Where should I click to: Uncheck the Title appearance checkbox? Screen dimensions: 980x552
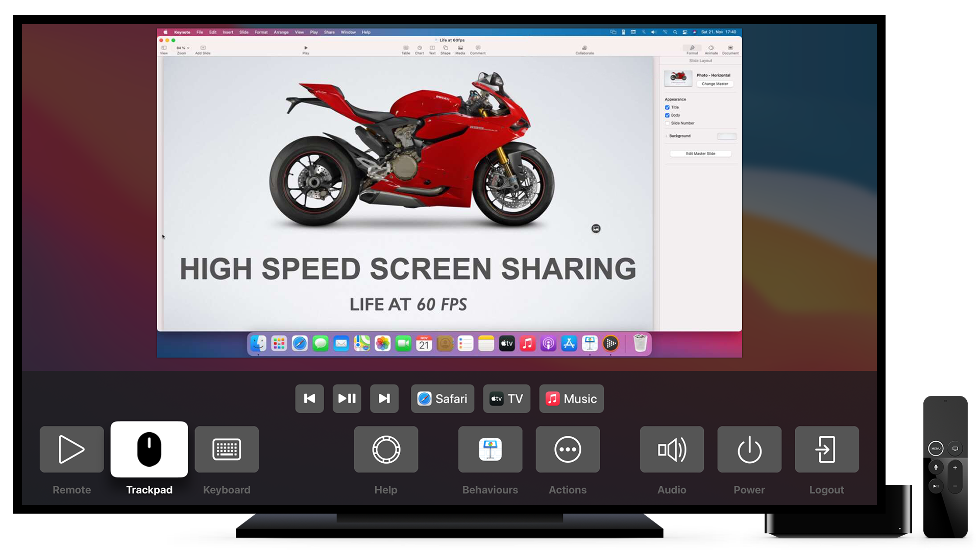[667, 107]
